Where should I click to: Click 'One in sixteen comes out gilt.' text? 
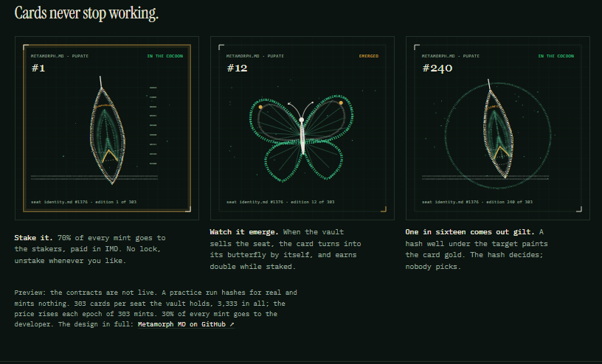[470, 232]
